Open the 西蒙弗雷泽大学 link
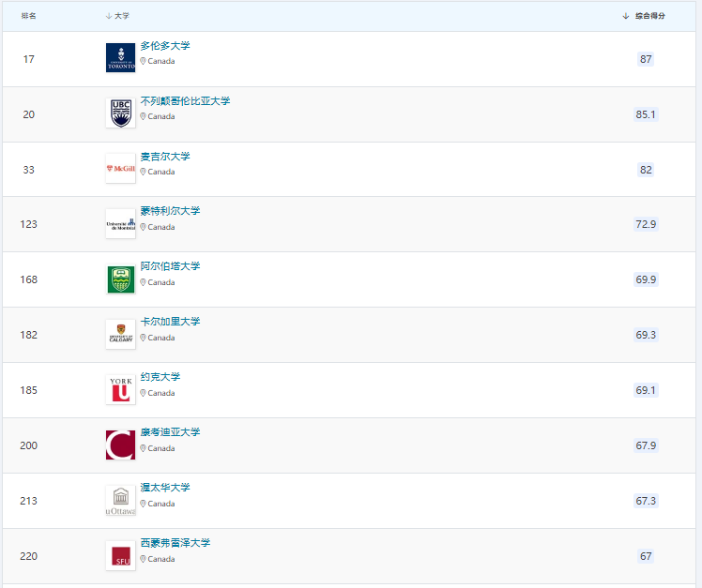 click(175, 543)
